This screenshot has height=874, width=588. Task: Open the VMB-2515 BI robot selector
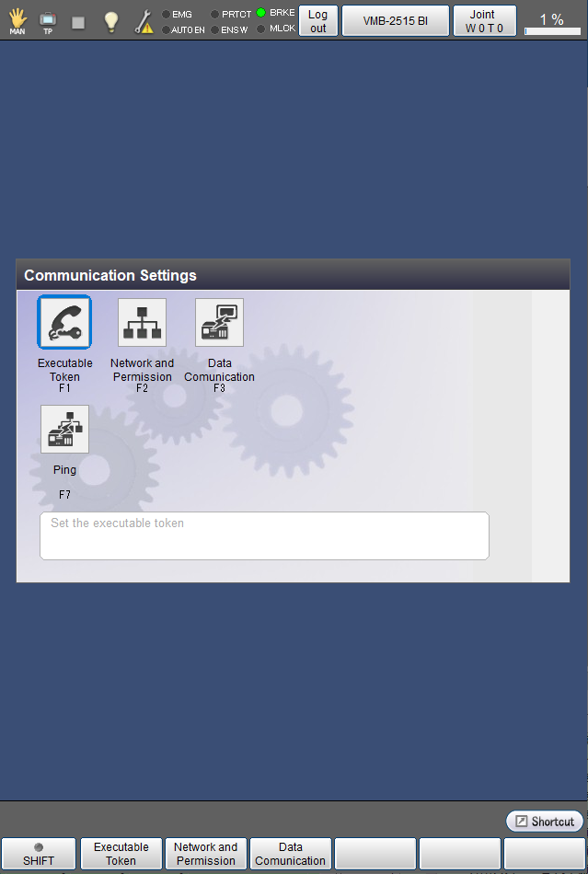coord(395,20)
